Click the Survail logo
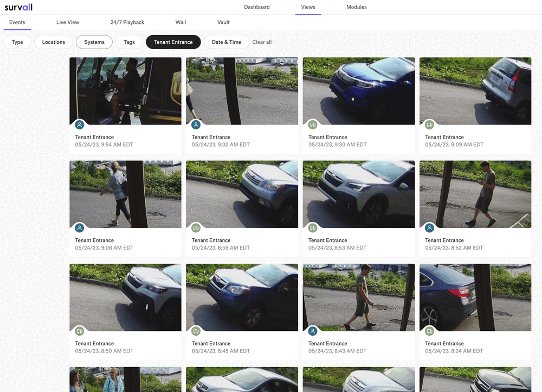 [18, 7]
